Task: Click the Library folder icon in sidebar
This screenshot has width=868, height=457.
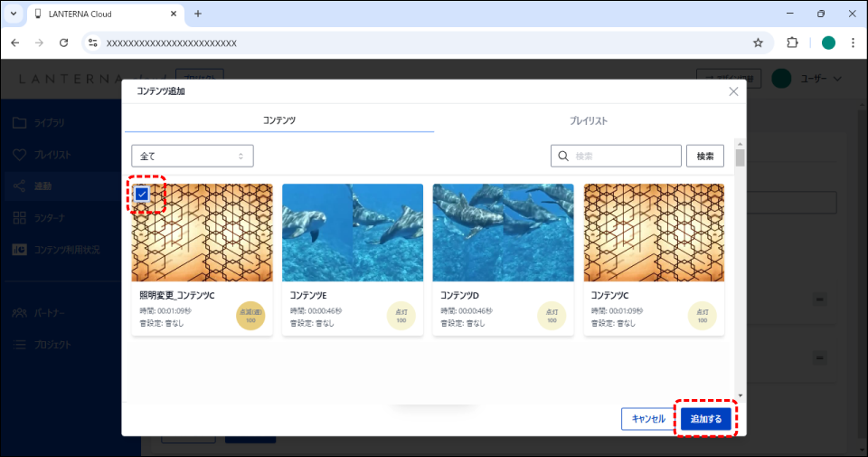Action: click(x=20, y=122)
